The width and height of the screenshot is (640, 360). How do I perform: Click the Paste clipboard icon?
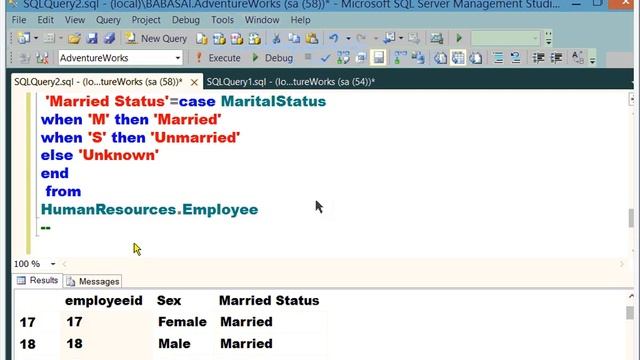[312, 38]
